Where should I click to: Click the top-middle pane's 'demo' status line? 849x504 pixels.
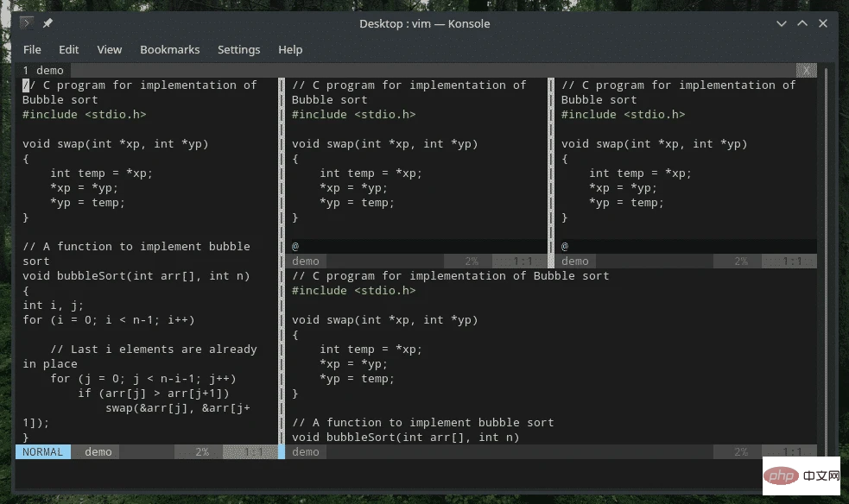point(306,261)
